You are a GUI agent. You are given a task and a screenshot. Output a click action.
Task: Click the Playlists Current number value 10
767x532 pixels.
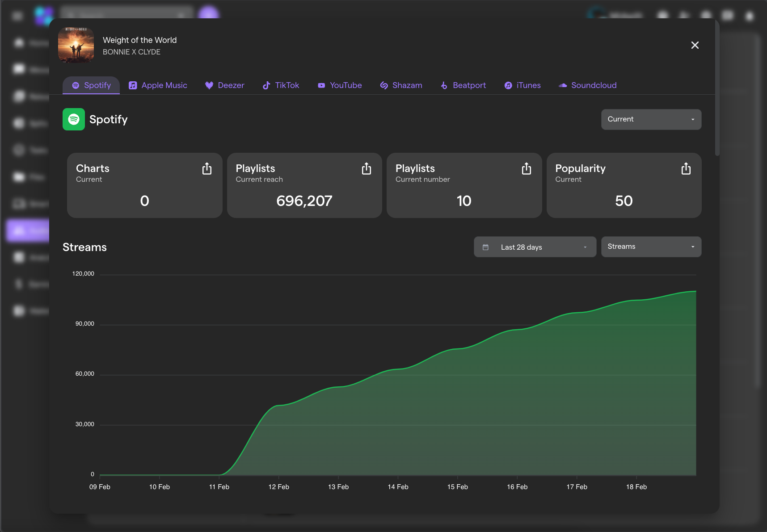tap(464, 201)
